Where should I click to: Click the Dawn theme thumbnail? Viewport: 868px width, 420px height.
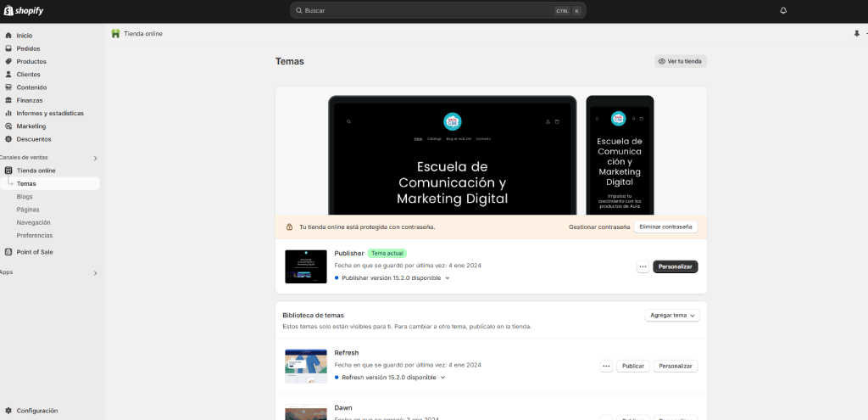point(305,412)
